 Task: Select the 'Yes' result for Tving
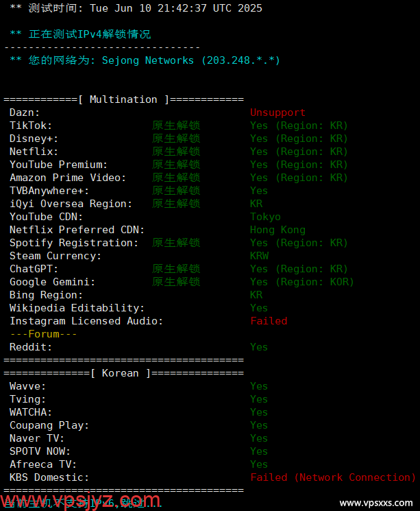click(259, 399)
